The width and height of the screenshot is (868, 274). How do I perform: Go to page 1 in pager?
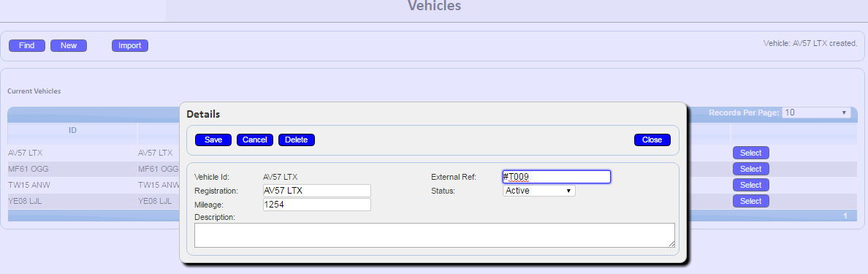tap(845, 216)
